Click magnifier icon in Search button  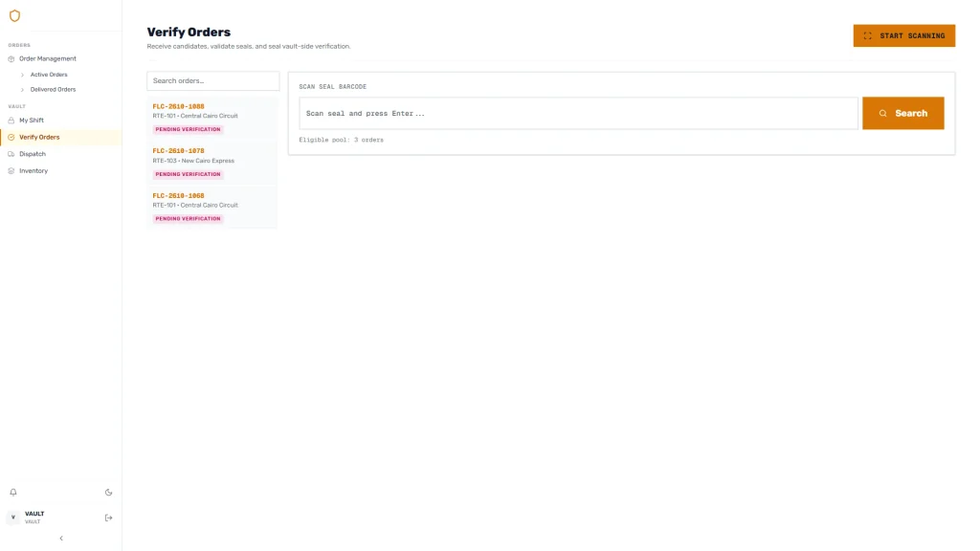[x=883, y=113]
